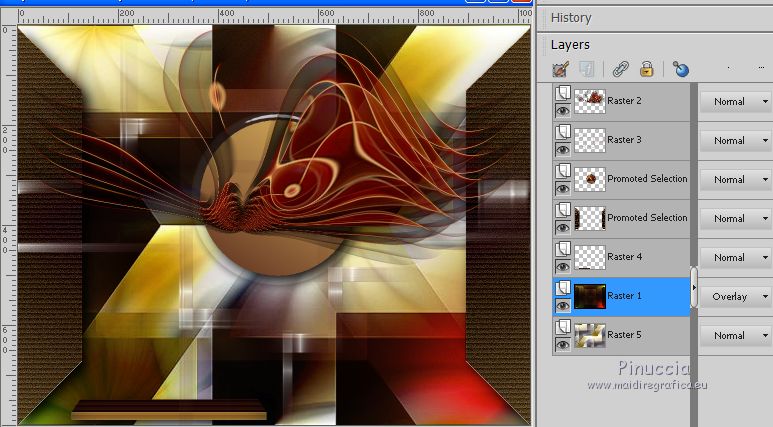The image size is (773, 427).
Task: Click the Promoted Selection thumbnail with side borders
Action: point(590,218)
